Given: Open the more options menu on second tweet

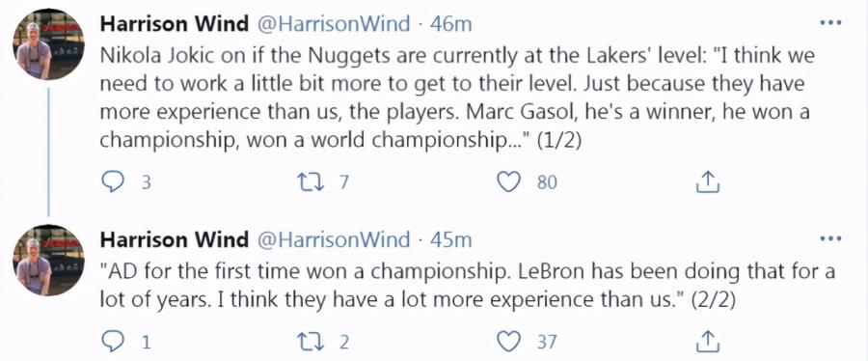Looking at the screenshot, I should pyautogui.click(x=830, y=238).
